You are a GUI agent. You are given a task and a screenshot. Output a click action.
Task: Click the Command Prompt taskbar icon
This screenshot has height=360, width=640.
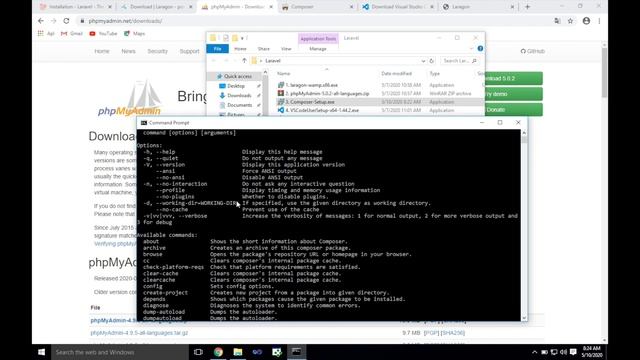tap(296, 352)
